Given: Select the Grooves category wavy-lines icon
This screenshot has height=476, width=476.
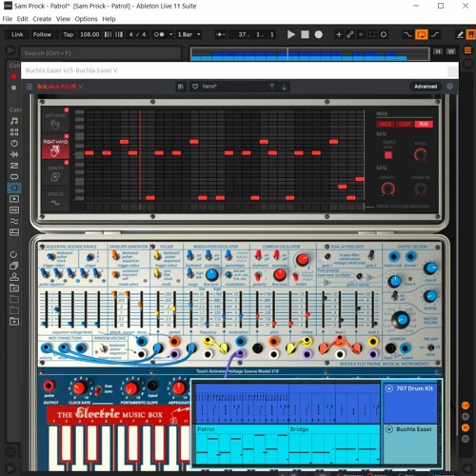Looking at the screenshot, I should (14, 221).
